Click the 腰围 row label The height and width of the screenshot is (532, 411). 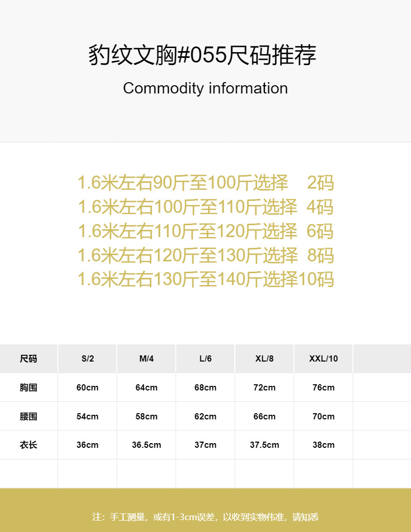28,416
